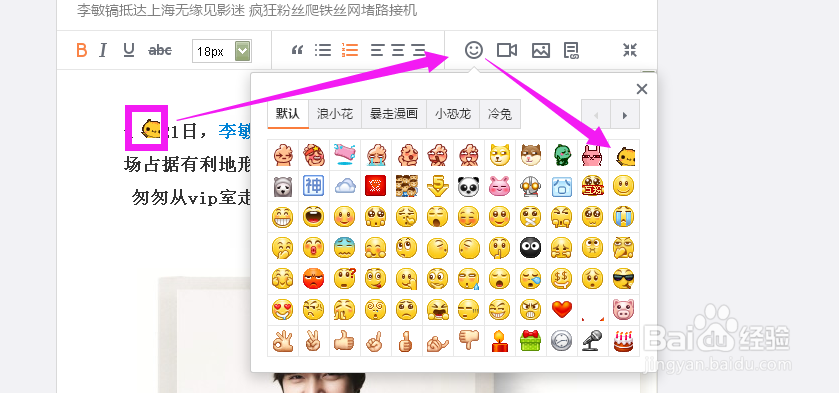Image resolution: width=839 pixels, height=393 pixels.
Task: Click the headline text 李敏镐抵达上海无缘见影迷
Action: click(x=162, y=10)
